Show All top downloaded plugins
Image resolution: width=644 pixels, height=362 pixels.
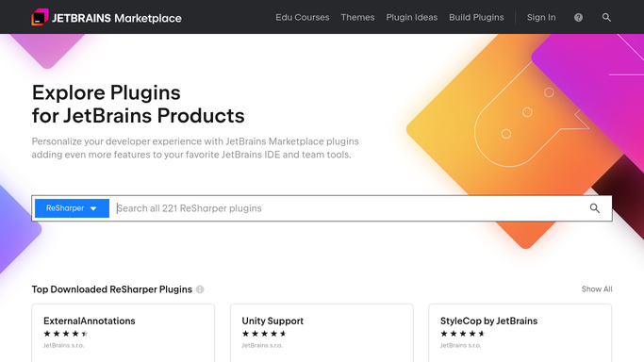597,289
